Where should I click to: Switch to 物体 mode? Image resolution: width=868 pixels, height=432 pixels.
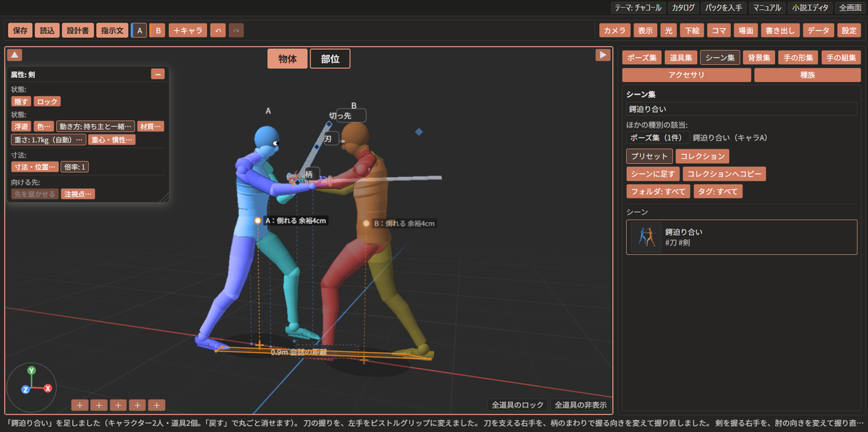coord(288,59)
